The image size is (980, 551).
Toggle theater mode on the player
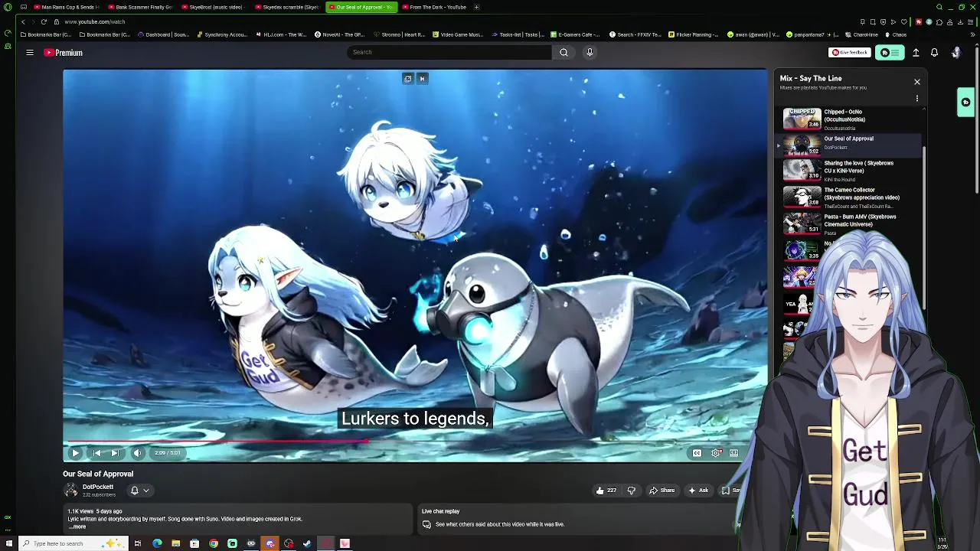(733, 453)
